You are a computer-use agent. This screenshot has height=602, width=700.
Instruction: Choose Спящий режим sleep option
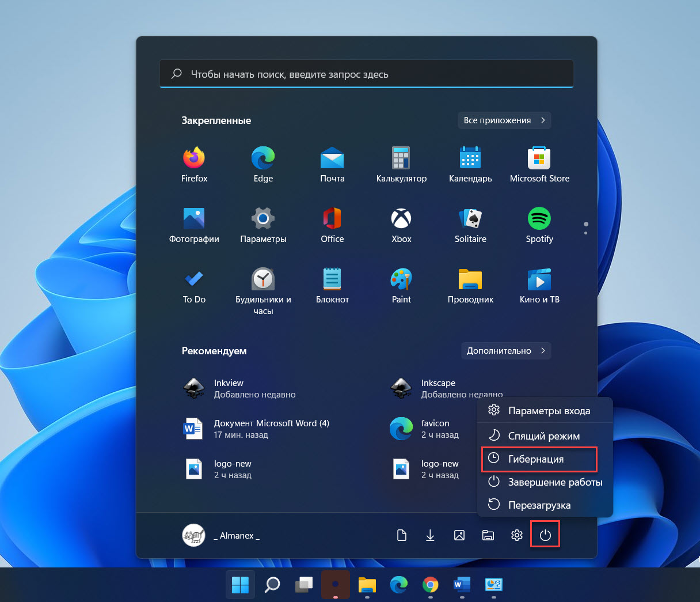coord(545,436)
